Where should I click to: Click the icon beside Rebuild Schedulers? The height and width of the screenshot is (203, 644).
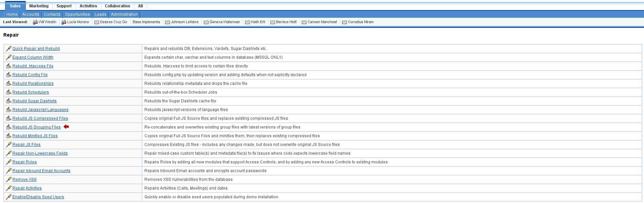point(9,92)
